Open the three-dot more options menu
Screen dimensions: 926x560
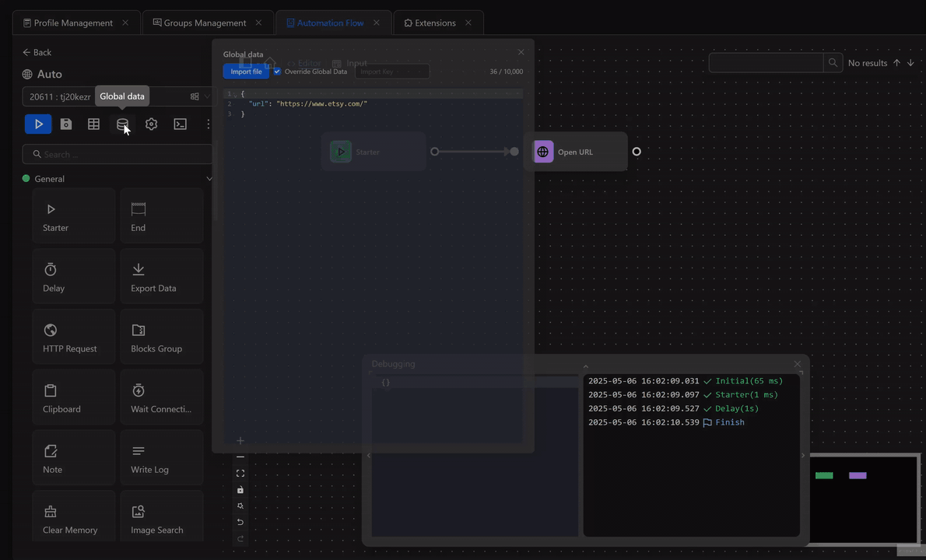tap(208, 124)
